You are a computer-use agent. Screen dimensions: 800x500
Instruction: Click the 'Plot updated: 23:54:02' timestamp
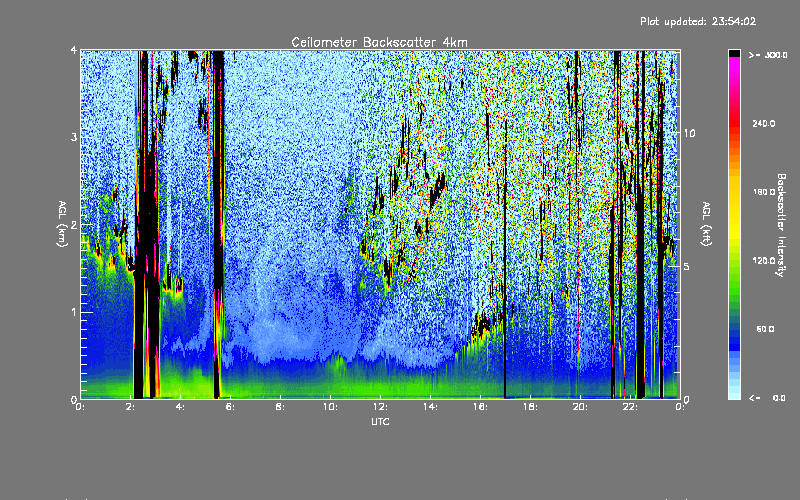(x=698, y=21)
